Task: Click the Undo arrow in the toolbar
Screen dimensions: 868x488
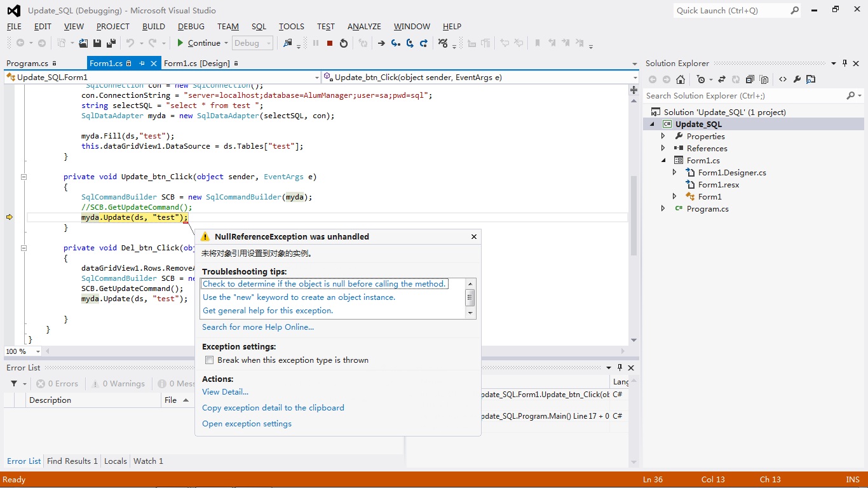Action: [130, 43]
